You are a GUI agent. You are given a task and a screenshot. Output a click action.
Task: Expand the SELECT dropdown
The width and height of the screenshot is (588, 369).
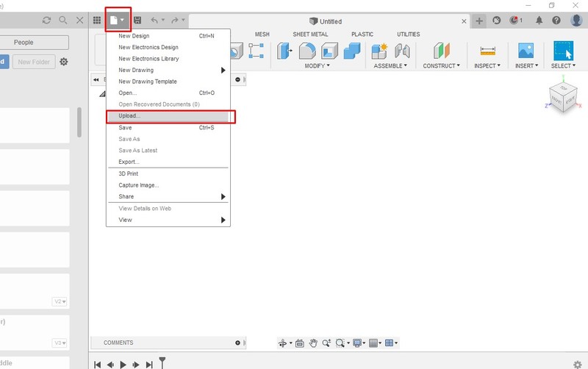(x=563, y=65)
